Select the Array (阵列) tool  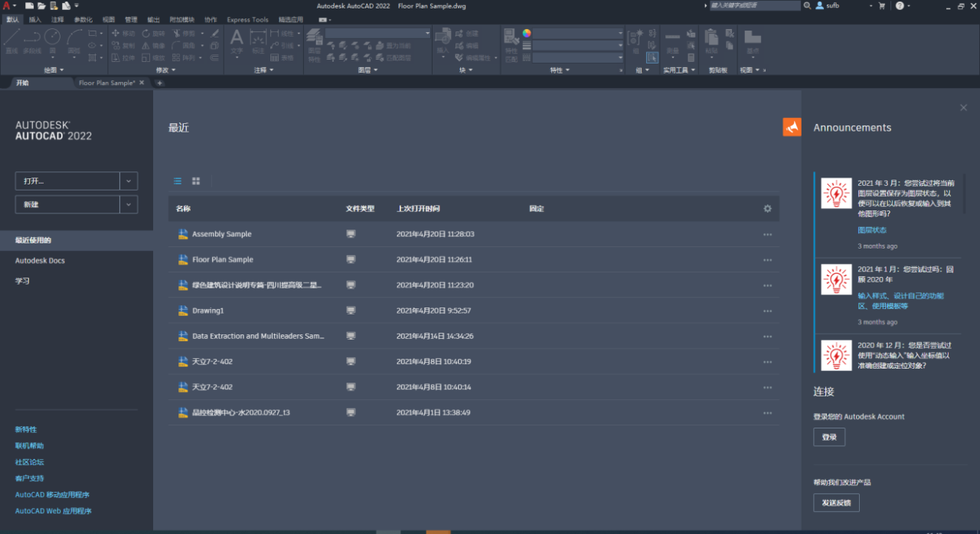185,57
